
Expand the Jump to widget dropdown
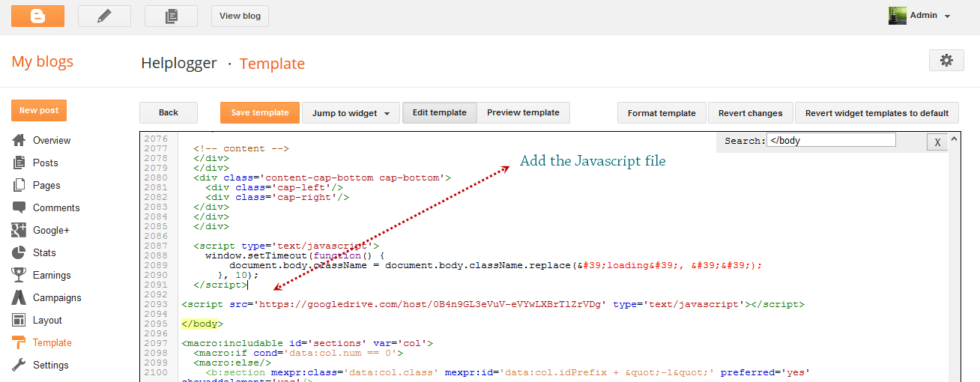point(351,113)
